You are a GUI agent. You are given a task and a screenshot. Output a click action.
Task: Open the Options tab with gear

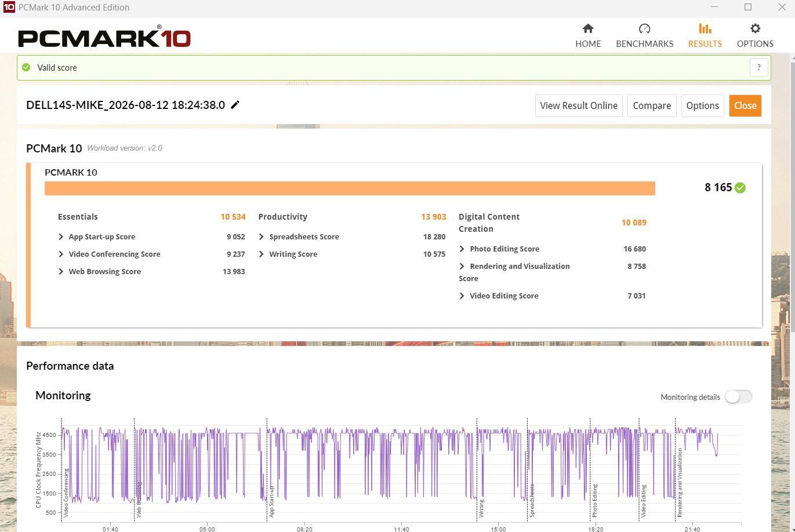(x=755, y=36)
